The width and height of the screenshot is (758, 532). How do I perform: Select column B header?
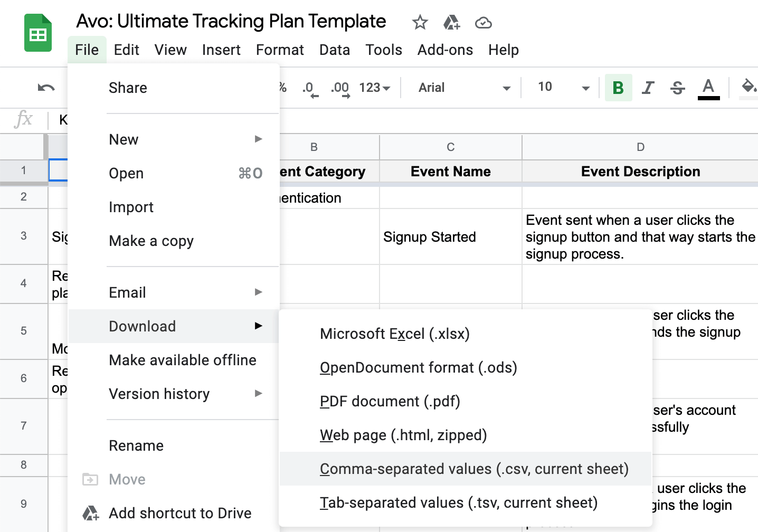315,147
